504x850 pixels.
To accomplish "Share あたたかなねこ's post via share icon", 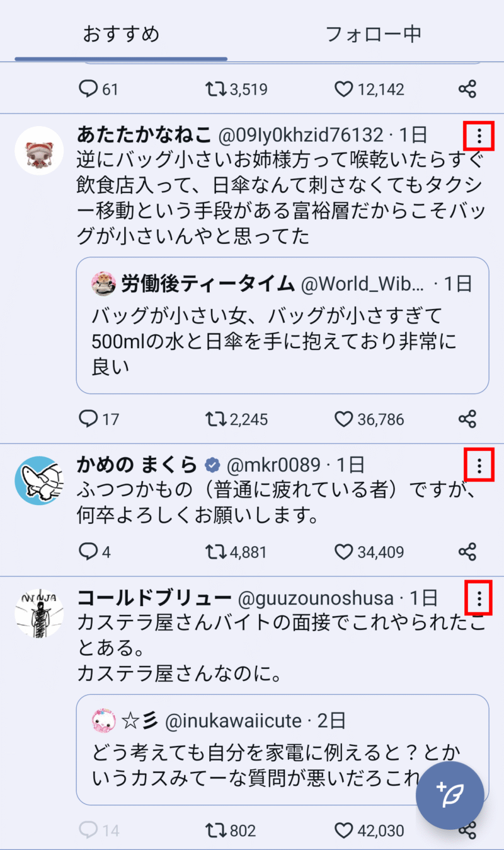I will pyautogui.click(x=467, y=419).
